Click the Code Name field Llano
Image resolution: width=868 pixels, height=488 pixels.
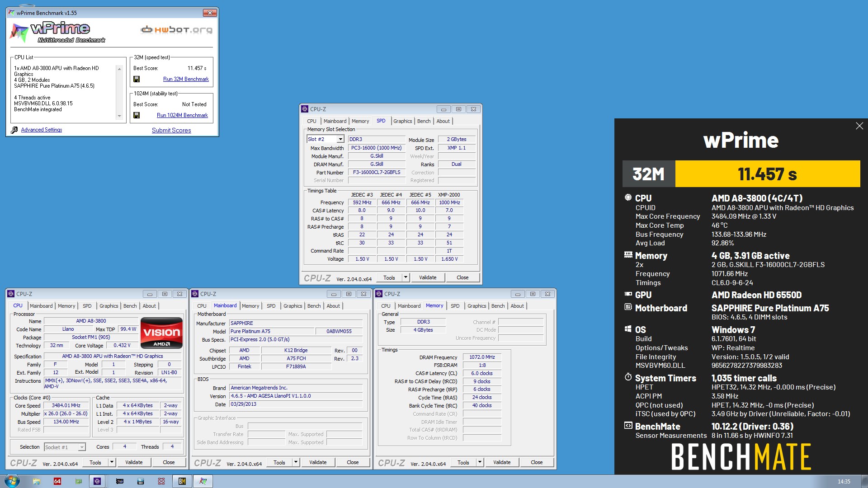click(68, 329)
